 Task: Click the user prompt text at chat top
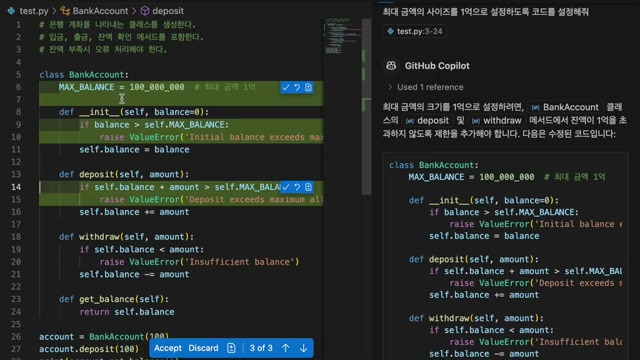[x=486, y=12]
